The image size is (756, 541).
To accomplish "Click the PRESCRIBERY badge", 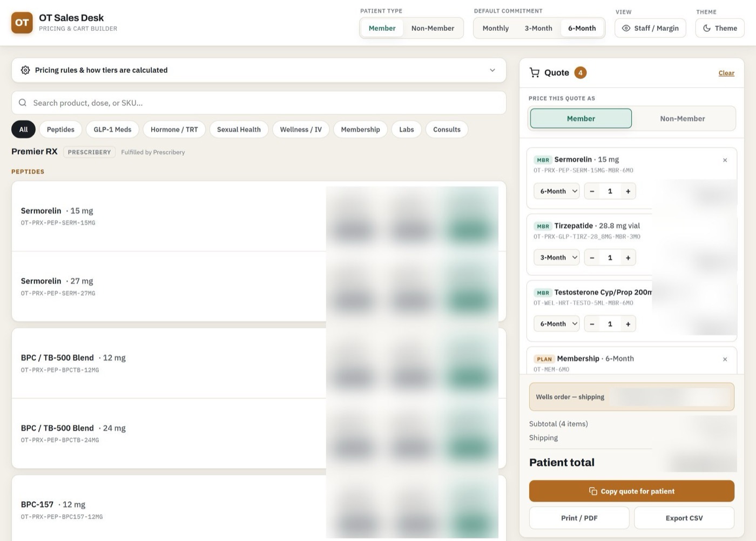I will (89, 152).
